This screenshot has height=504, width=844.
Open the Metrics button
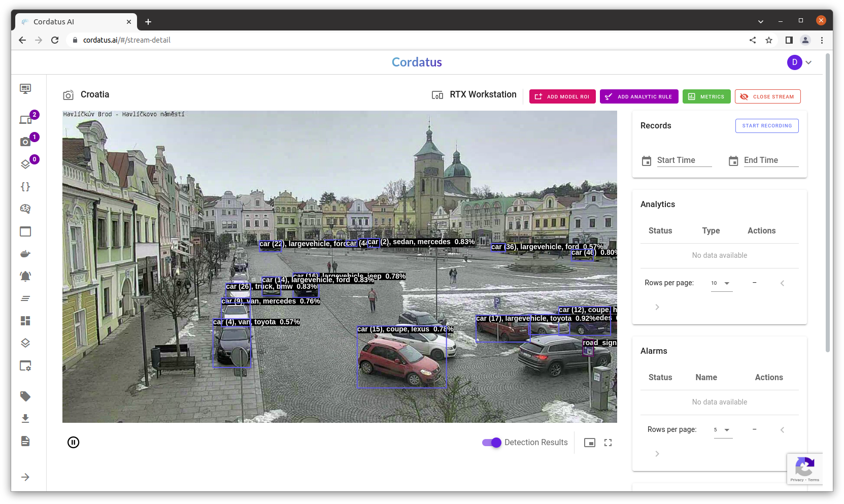(x=706, y=96)
